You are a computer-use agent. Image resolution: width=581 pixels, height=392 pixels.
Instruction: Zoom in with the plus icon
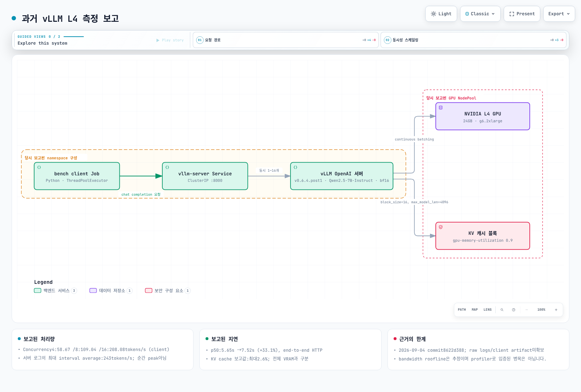556,310
